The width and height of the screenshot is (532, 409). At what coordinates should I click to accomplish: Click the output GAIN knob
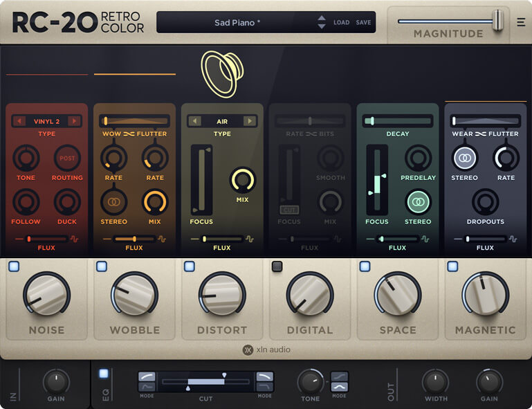[x=489, y=381]
